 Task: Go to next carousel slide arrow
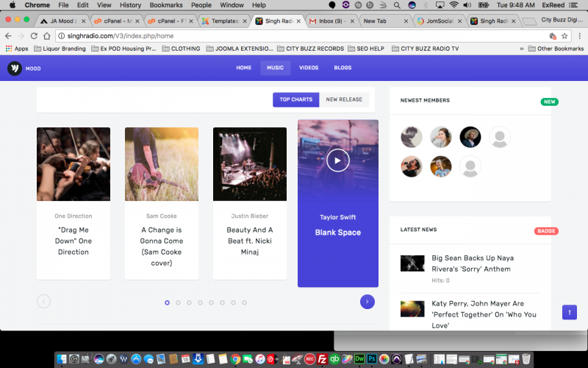click(367, 302)
